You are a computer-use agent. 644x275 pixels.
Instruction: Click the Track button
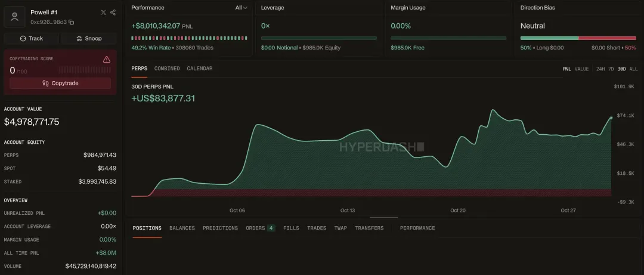pyautogui.click(x=31, y=38)
